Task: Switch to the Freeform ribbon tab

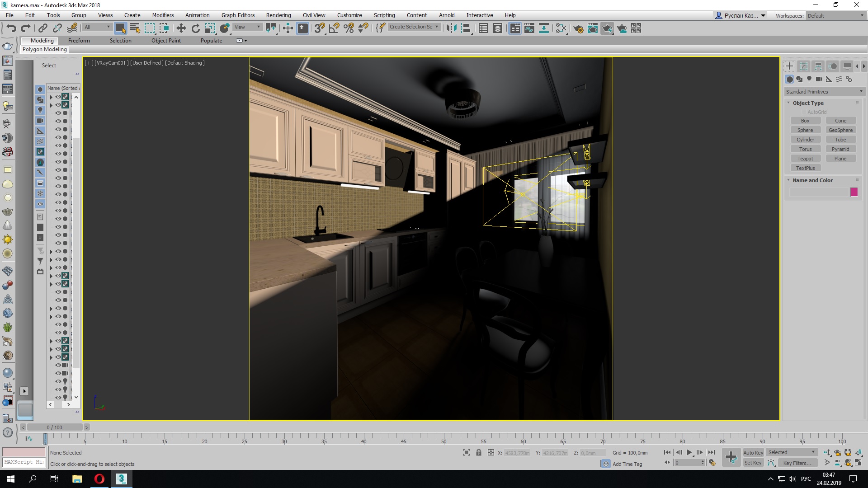Action: [79, 41]
